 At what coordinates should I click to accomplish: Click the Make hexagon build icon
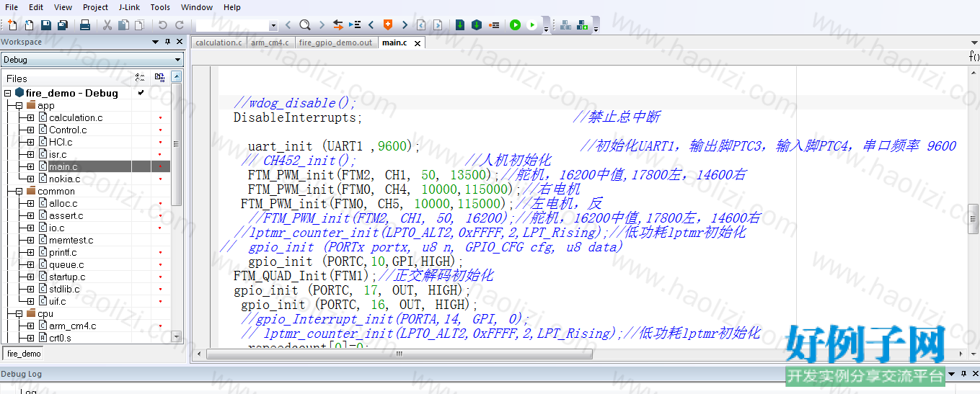pyautogui.click(x=477, y=25)
